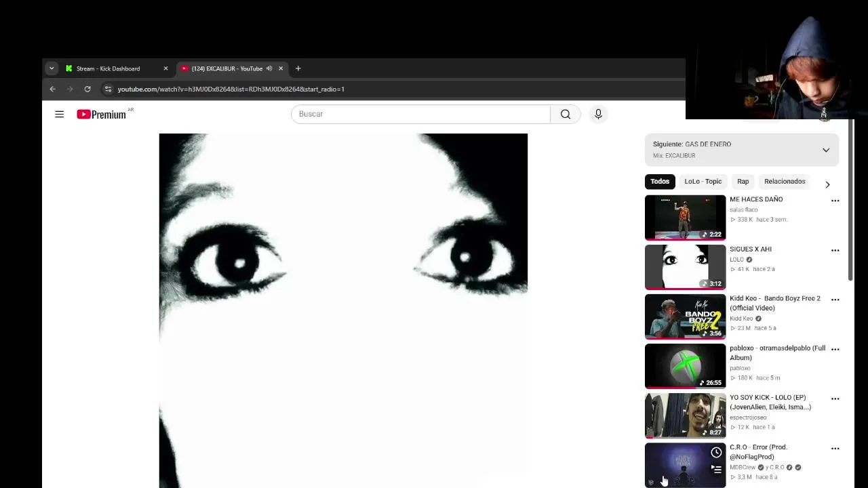Open the pabloxo Full Album thumbnail
This screenshot has height=488, width=868.
[685, 366]
